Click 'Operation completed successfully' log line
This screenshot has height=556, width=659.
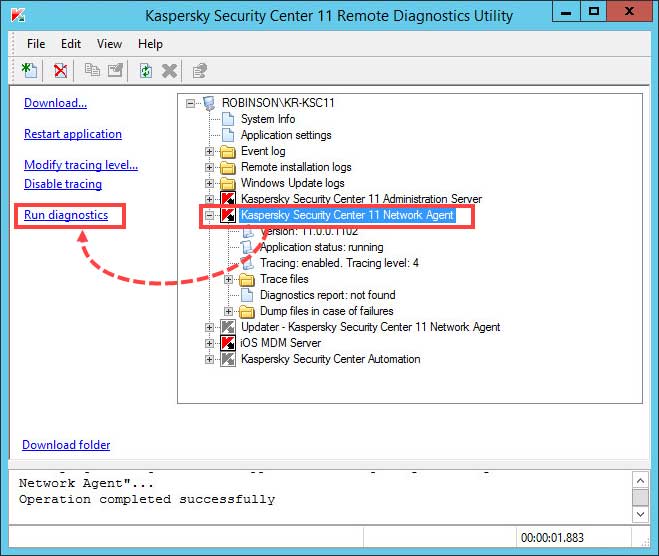click(x=147, y=499)
